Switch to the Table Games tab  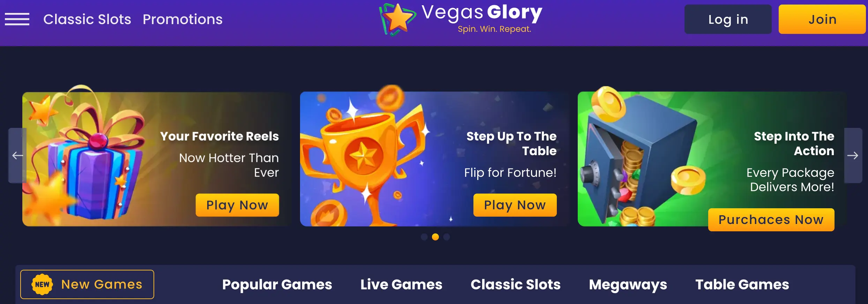(742, 284)
